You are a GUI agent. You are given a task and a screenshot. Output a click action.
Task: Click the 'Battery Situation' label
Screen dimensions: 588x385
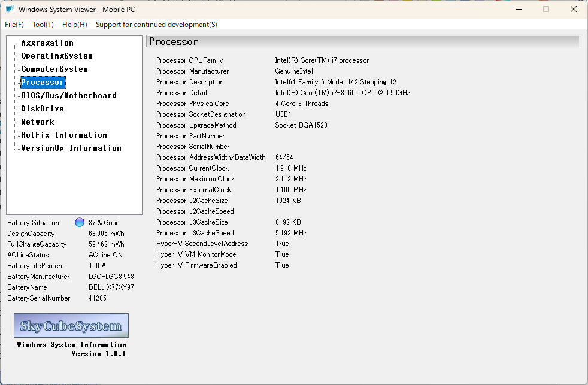coord(33,223)
